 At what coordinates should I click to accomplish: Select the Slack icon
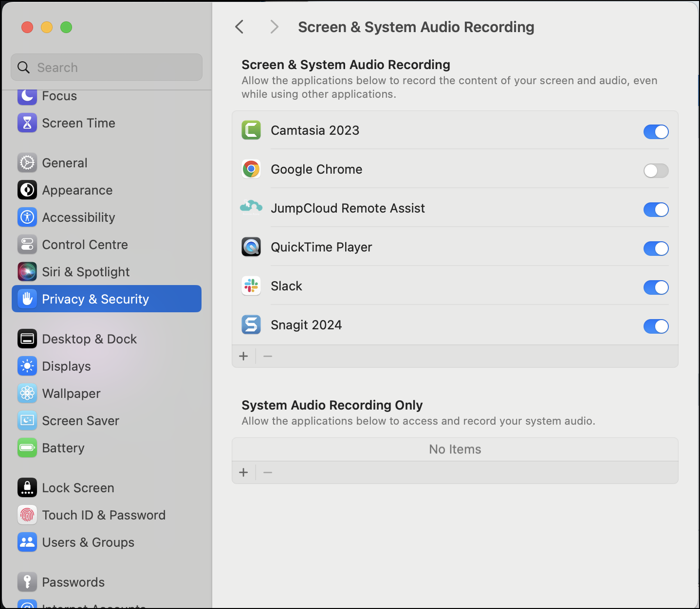(251, 286)
